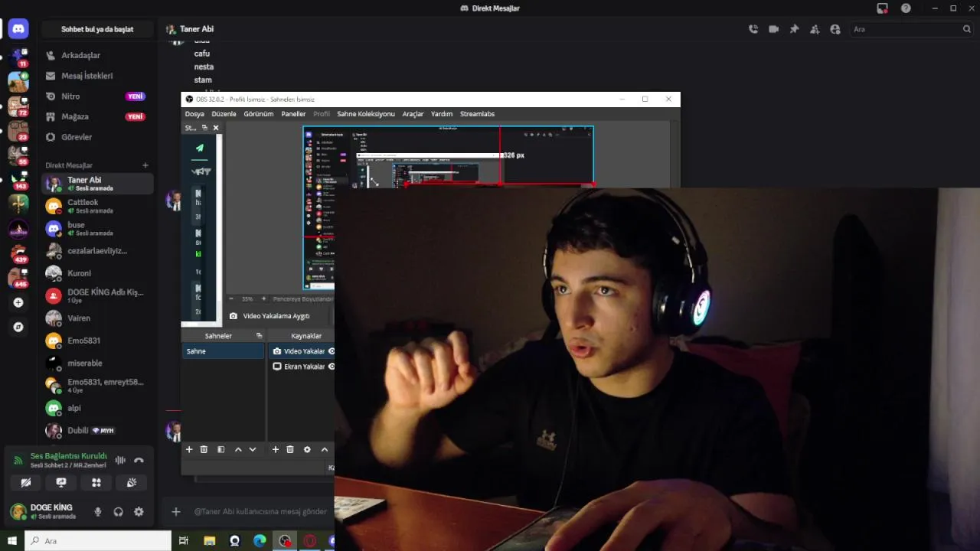The width and height of the screenshot is (980, 551).
Task: Turn on camera in voice panel
Action: pyautogui.click(x=26, y=483)
